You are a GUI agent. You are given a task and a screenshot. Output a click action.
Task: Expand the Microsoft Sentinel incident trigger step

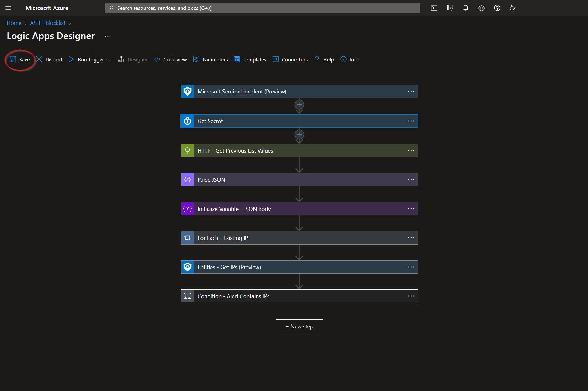click(299, 91)
